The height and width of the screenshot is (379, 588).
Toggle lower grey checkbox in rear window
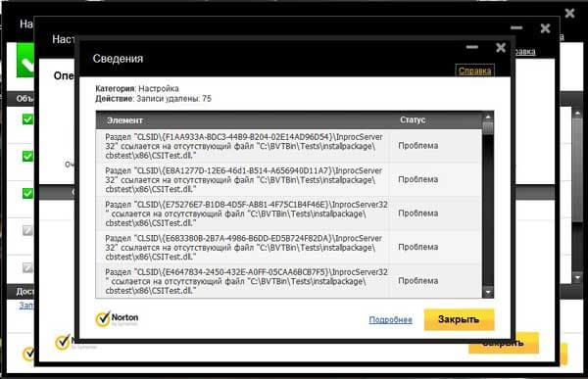point(27,267)
